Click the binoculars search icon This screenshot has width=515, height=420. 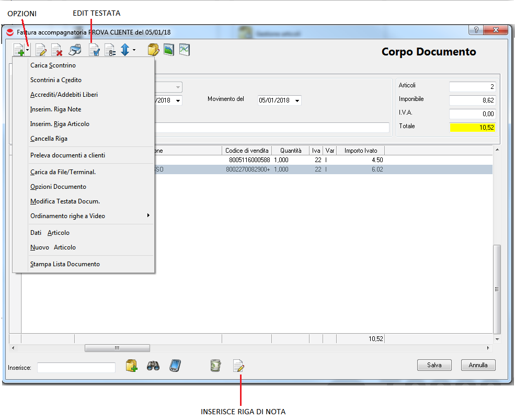click(x=153, y=366)
